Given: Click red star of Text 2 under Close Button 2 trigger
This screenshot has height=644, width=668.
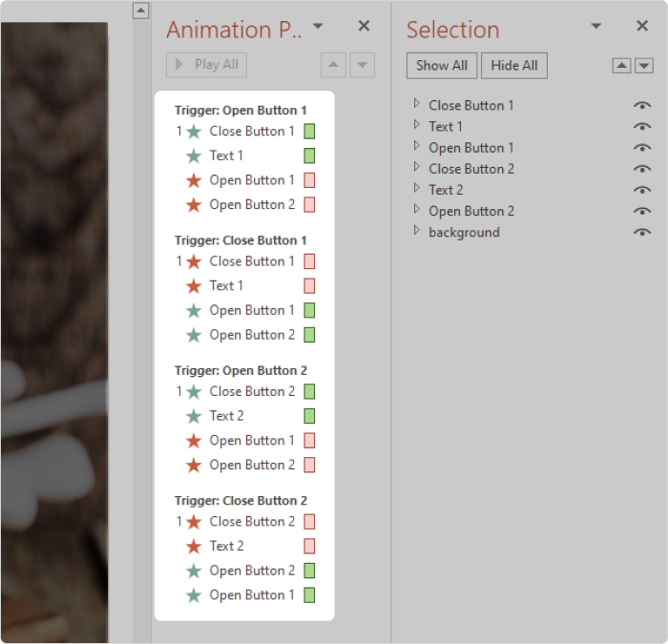Looking at the screenshot, I should (194, 546).
